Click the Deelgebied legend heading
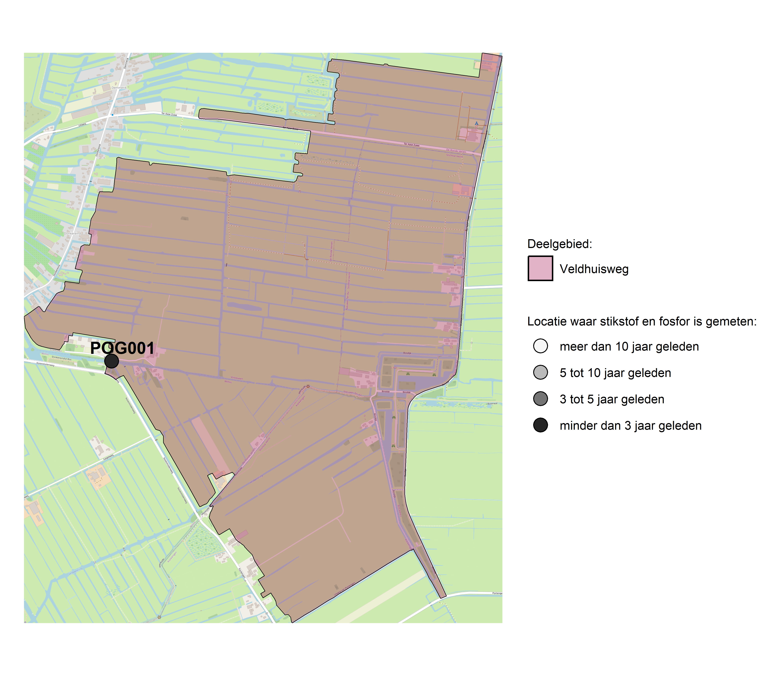 tap(560, 244)
